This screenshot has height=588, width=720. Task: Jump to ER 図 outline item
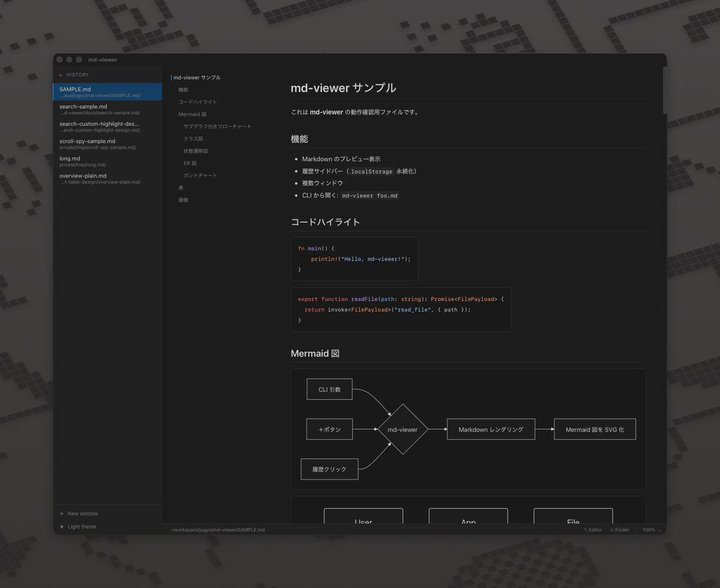[x=190, y=163]
